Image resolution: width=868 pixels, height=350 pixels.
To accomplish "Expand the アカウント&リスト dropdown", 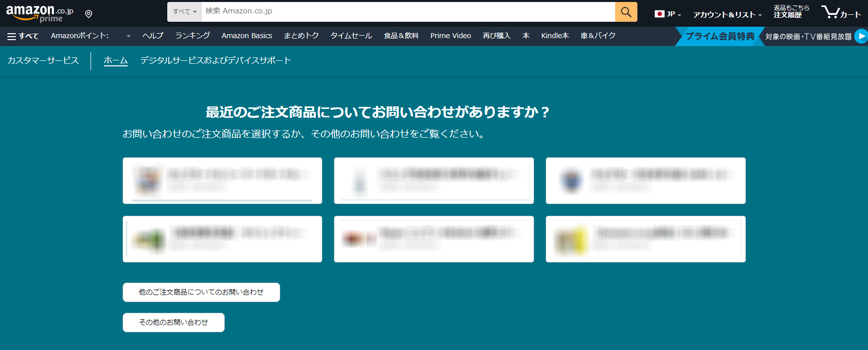I will point(727,15).
